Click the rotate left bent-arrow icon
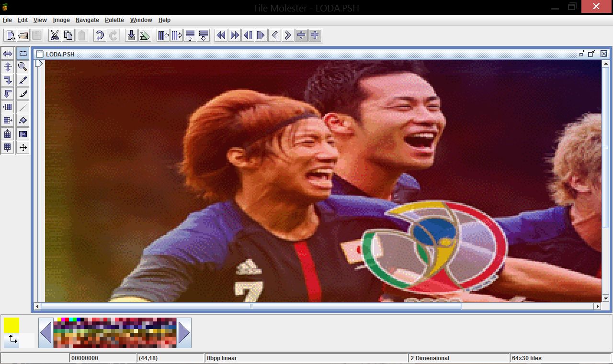Screen dimensions: 613x364 [8, 94]
